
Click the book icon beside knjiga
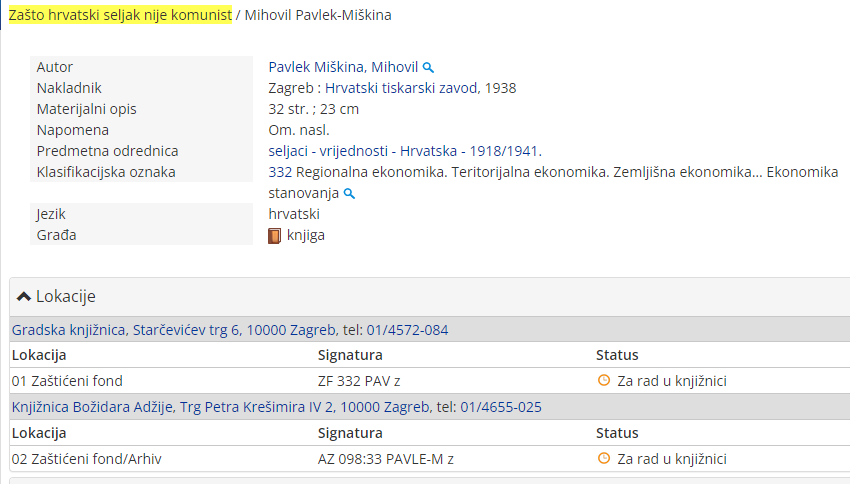(x=275, y=236)
